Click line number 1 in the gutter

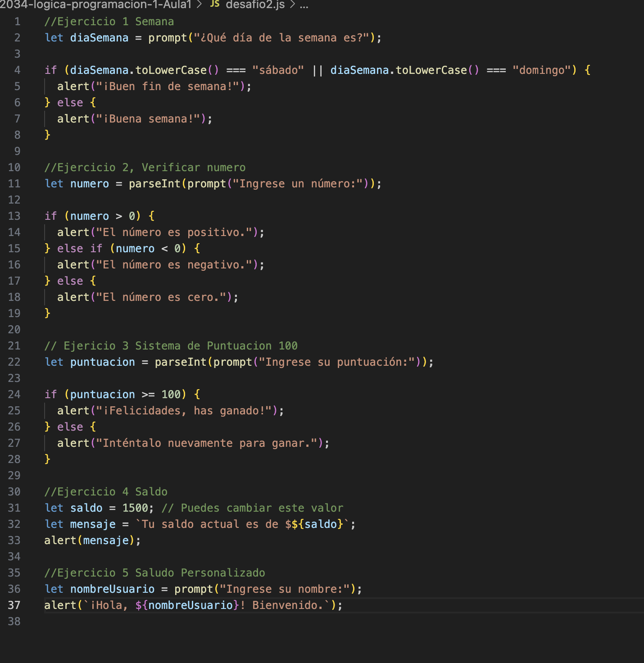17,22
